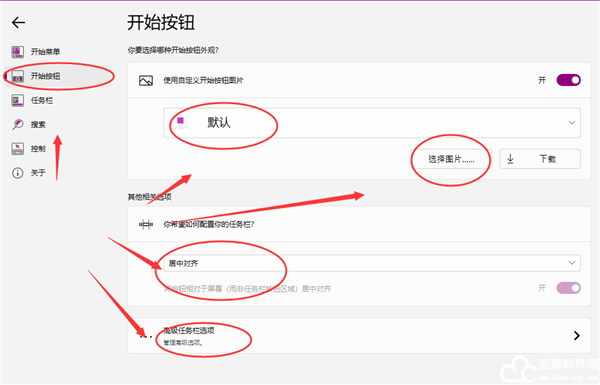Go back with the arrow icon
This screenshot has height=385, width=600.
18,23
